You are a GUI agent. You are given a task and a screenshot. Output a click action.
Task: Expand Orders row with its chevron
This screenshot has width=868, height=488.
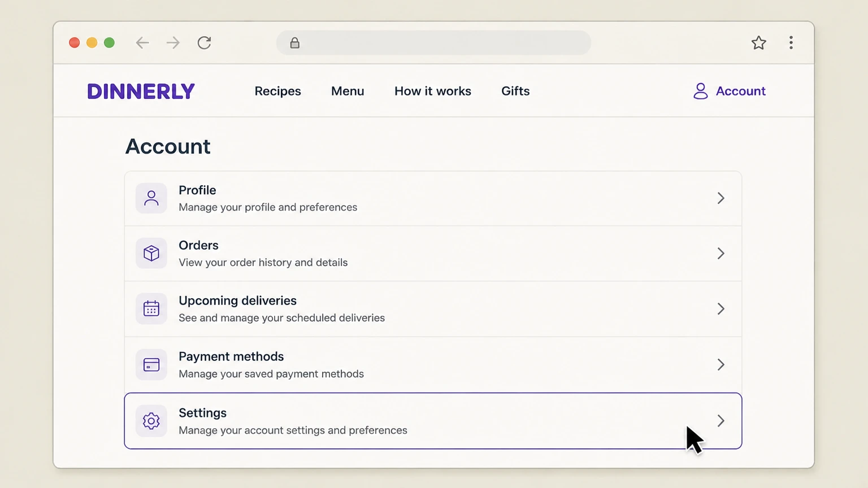click(721, 253)
